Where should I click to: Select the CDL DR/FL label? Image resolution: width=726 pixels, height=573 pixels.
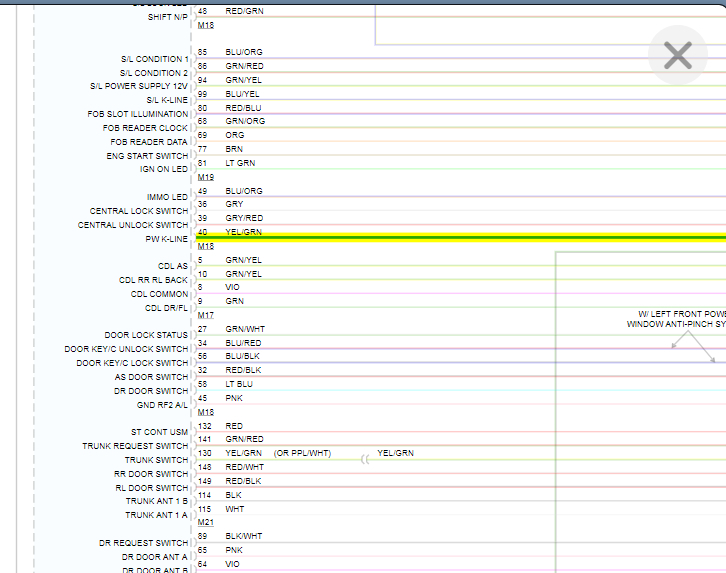pos(166,308)
